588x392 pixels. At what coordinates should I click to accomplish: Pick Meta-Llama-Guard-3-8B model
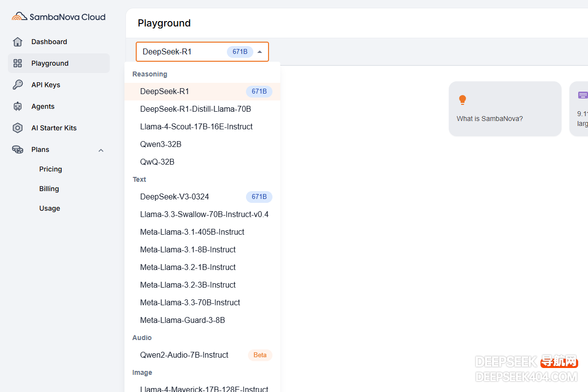pos(202,320)
